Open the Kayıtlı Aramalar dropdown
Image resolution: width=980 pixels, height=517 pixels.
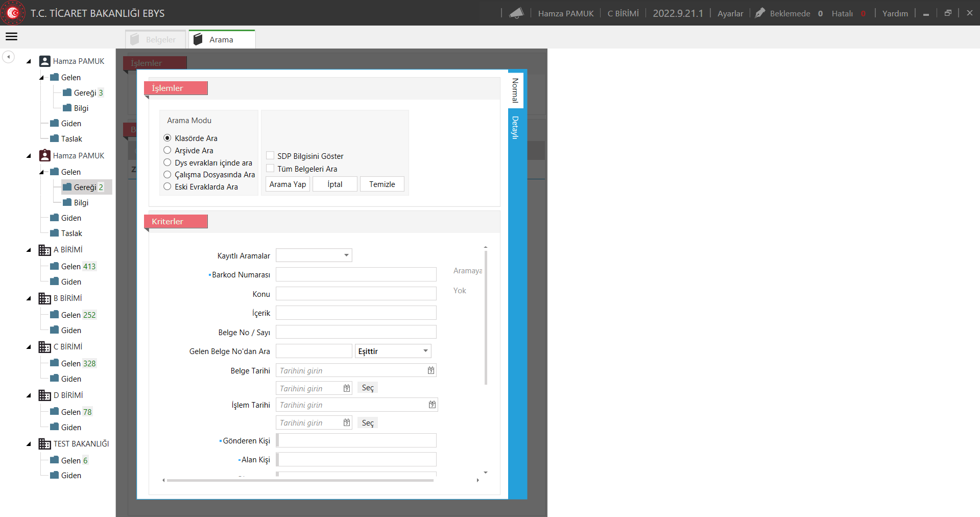[x=314, y=255]
